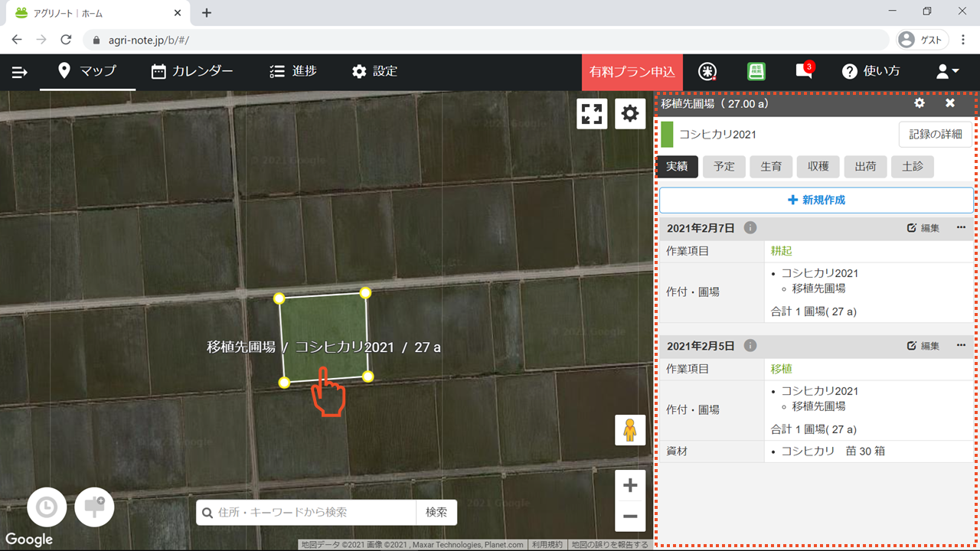
Task: Open the 進捗 tab
Action: pyautogui.click(x=293, y=71)
